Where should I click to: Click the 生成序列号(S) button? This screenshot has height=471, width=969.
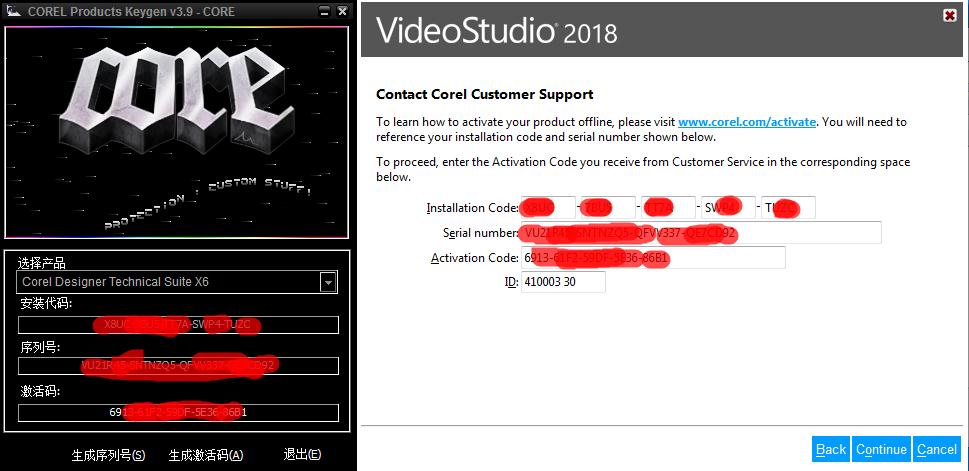[108, 456]
